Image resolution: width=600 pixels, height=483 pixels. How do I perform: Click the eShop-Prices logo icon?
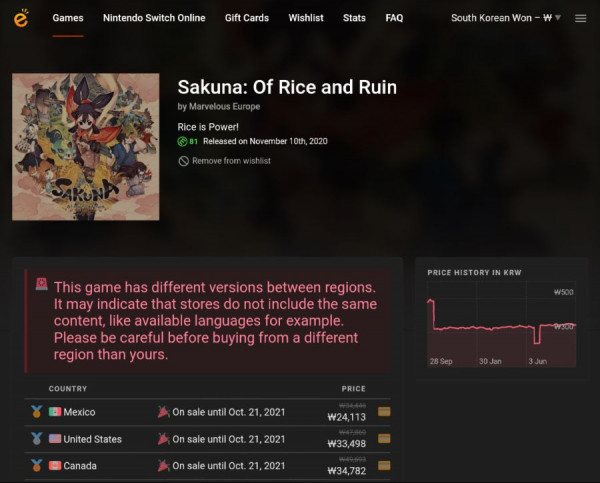21,18
